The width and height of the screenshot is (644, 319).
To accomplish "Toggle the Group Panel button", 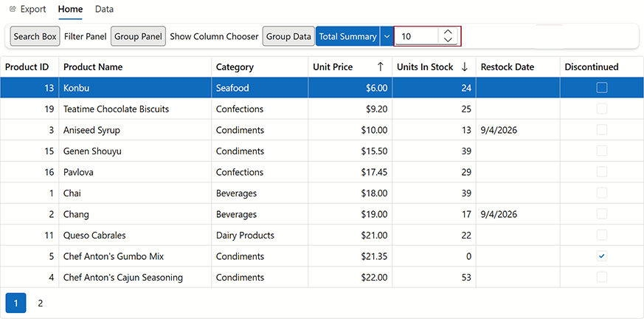I will point(139,36).
